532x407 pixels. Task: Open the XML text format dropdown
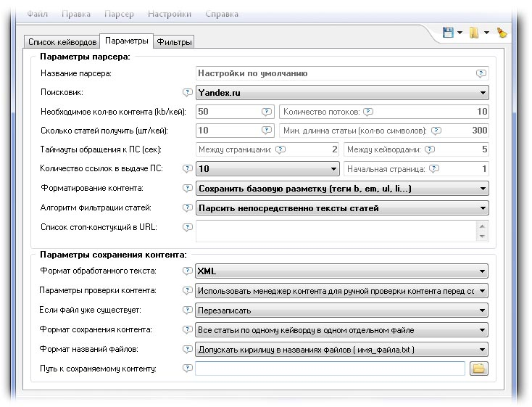342,271
